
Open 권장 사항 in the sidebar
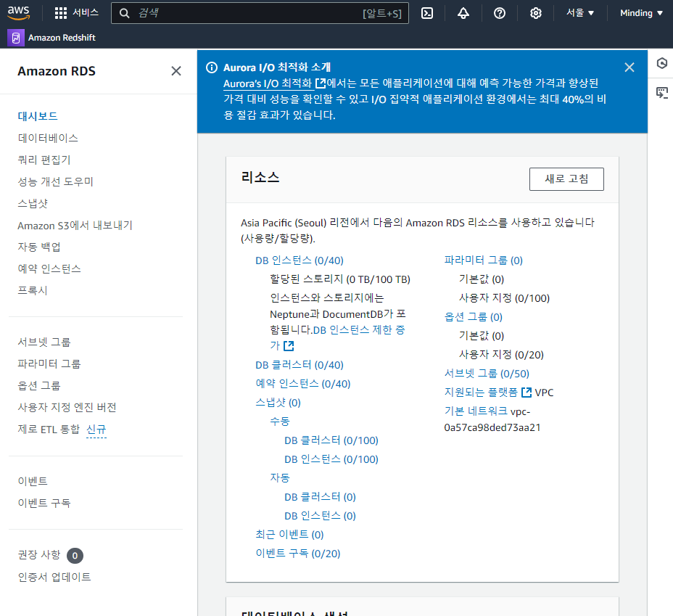click(x=39, y=555)
